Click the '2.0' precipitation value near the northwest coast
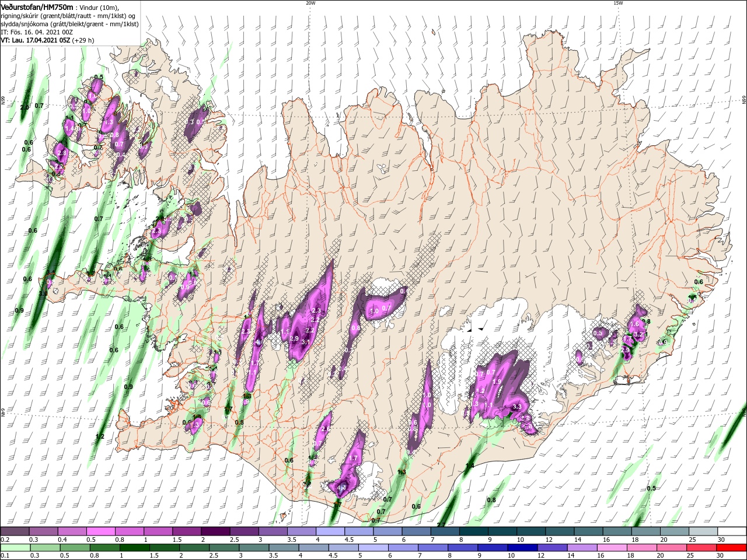 point(25,107)
